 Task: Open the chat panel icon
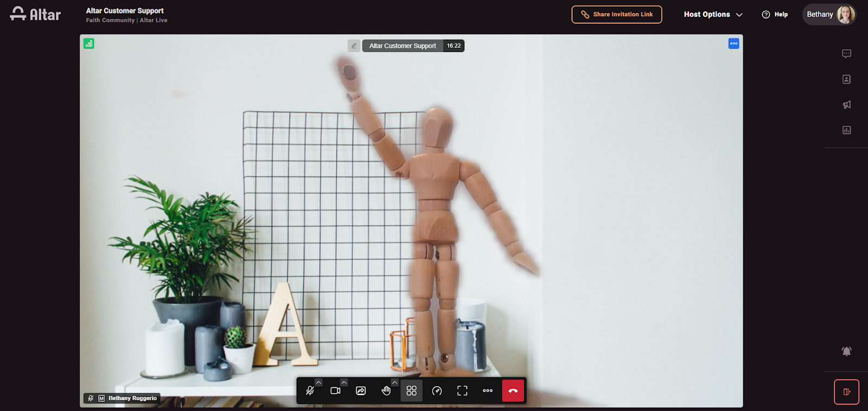(x=846, y=54)
